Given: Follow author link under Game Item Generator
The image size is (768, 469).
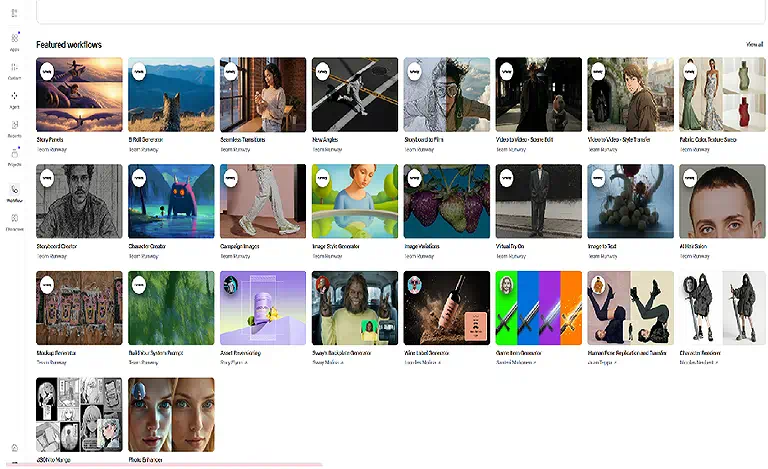Looking at the screenshot, I should pyautogui.click(x=516, y=363).
